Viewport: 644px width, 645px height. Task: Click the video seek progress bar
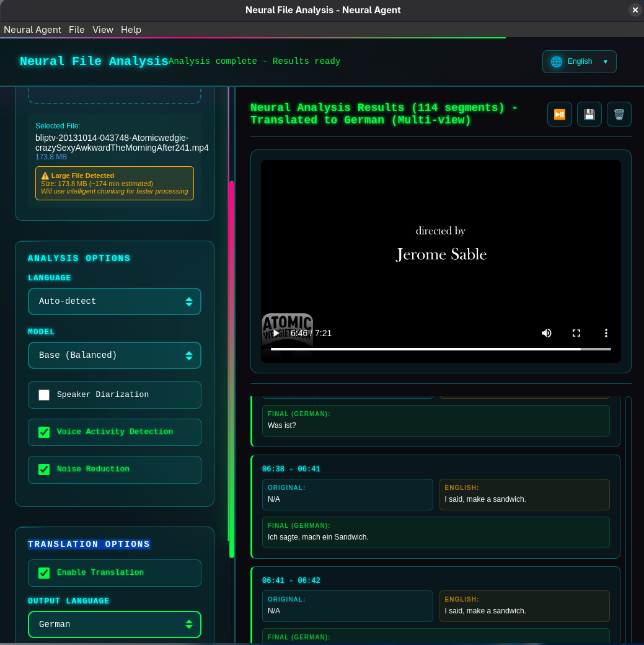[x=441, y=349]
